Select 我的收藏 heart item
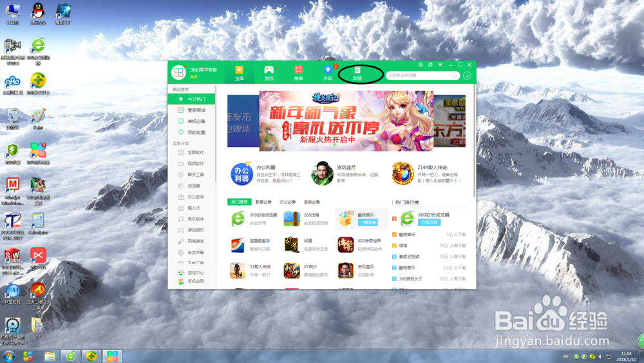 click(191, 132)
